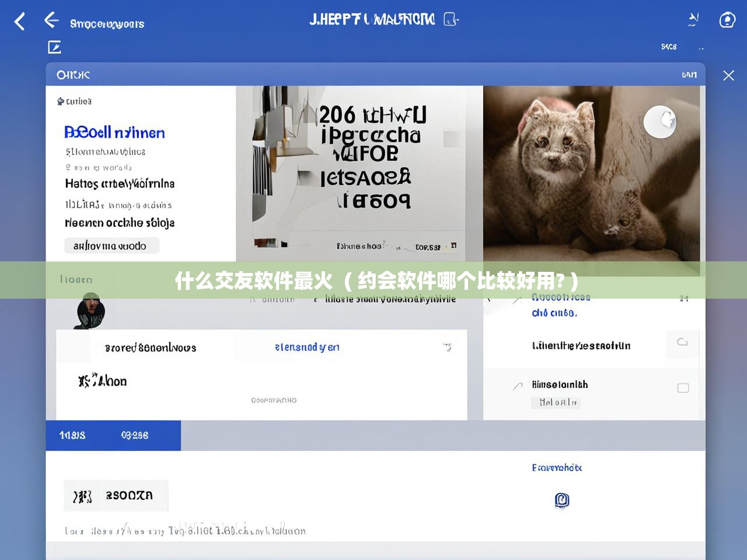This screenshot has height=560, width=747.
Task: Select the 0328 tab in the blue bar
Action: (135, 435)
